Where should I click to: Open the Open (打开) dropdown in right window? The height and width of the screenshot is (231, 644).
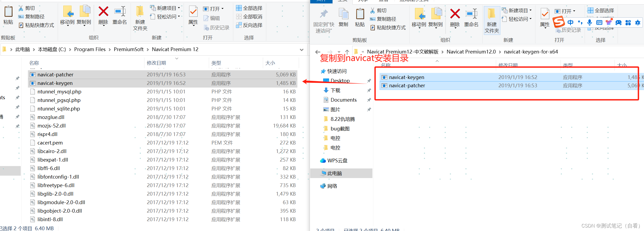[565, 11]
